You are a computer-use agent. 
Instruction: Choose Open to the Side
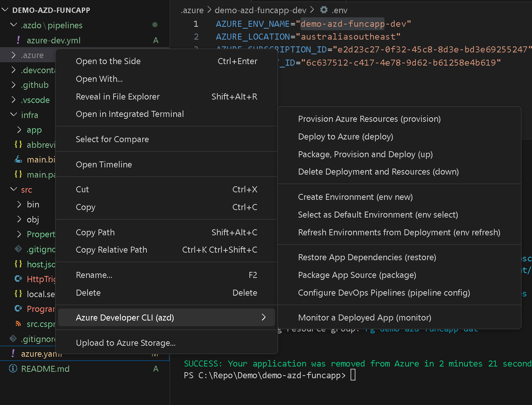point(166,61)
